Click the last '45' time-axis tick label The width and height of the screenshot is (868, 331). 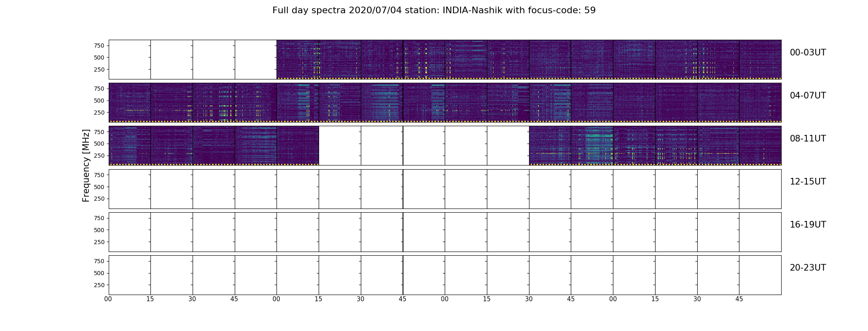click(739, 299)
